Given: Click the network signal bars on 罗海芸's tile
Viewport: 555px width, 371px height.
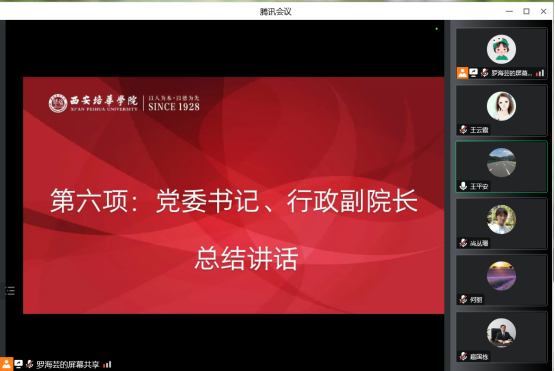Looking at the screenshot, I should pos(539,73).
